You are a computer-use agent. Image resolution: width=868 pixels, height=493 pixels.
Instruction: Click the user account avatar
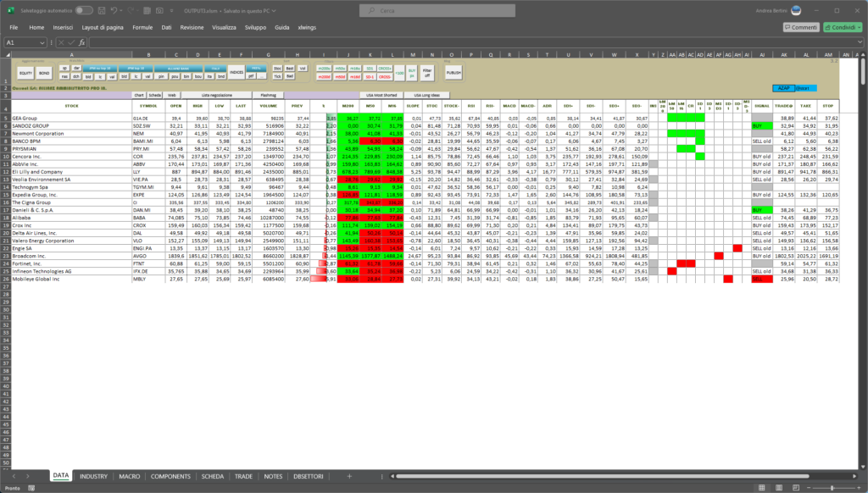tap(796, 10)
